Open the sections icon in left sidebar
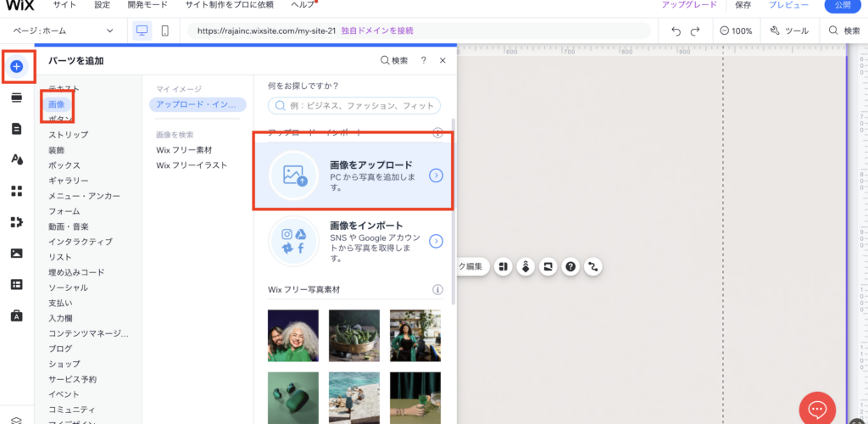Image resolution: width=868 pixels, height=424 pixels. pos(17,98)
